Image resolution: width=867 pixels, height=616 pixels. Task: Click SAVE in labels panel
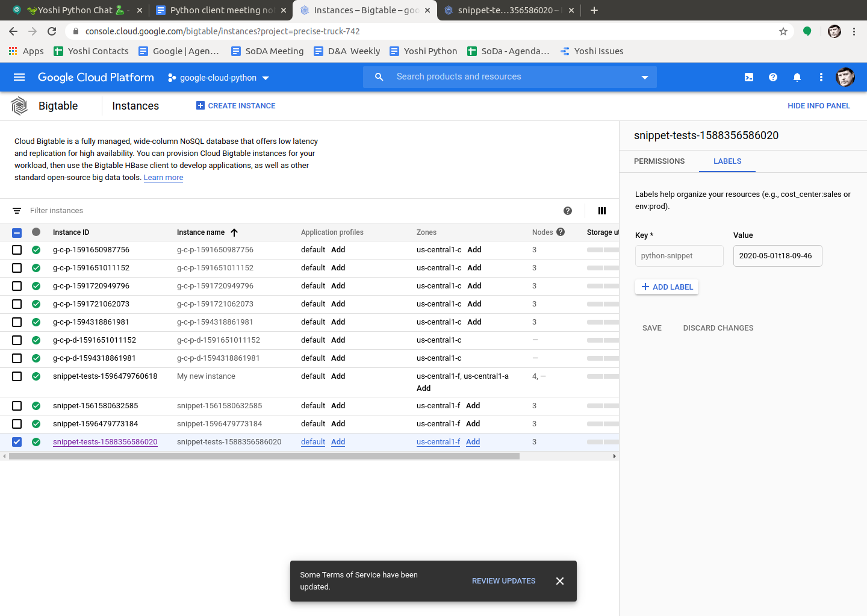pos(652,328)
